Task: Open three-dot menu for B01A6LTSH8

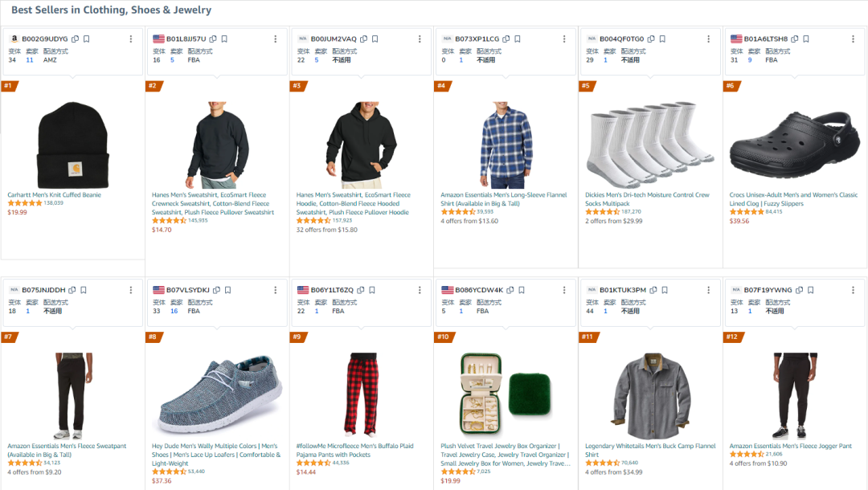Action: pos(853,39)
